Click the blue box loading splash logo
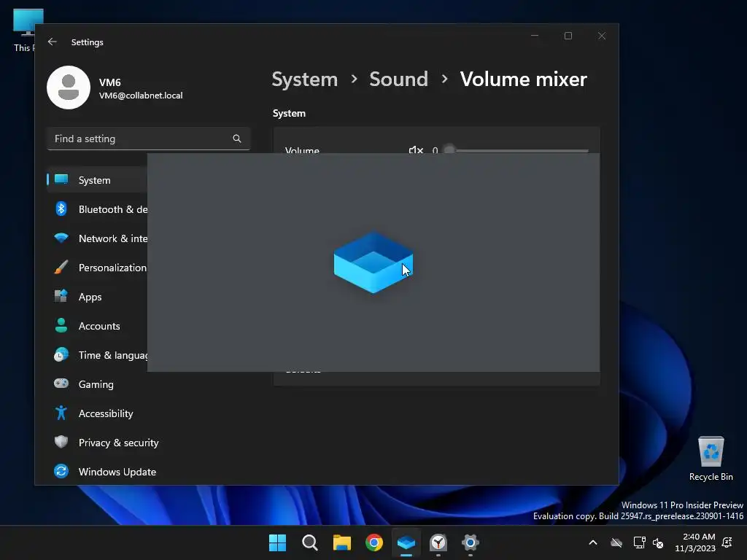 point(373,262)
